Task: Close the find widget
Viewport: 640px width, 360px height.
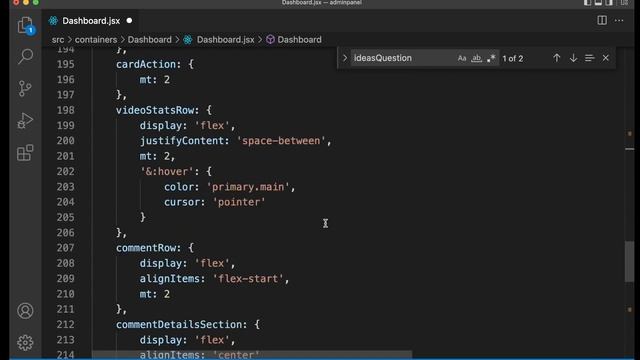Action: point(606,58)
